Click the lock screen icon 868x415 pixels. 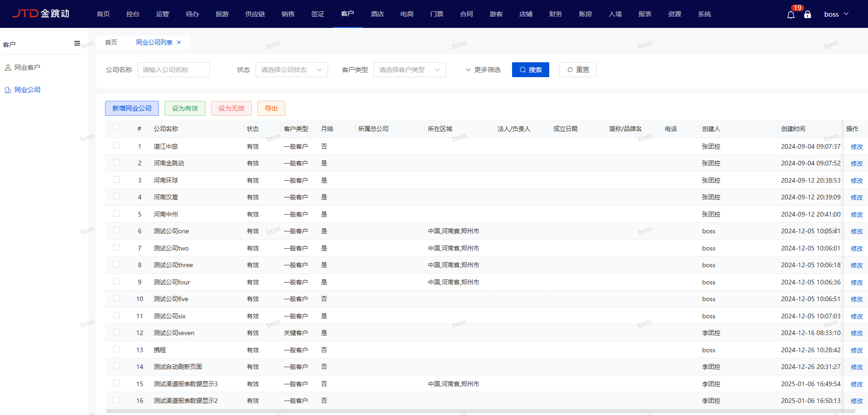pos(808,15)
